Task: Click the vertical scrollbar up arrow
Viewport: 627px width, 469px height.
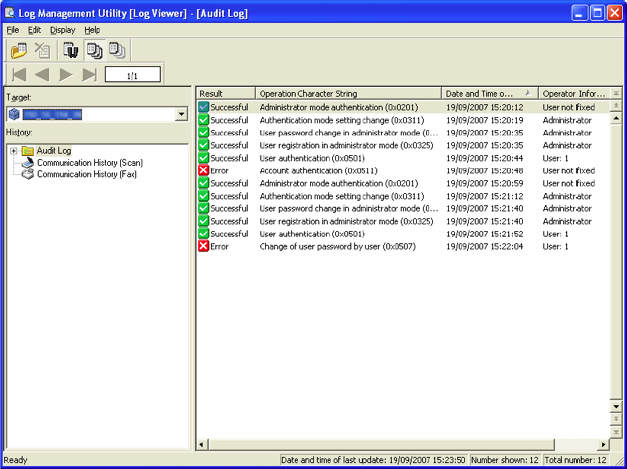Action: [x=616, y=118]
